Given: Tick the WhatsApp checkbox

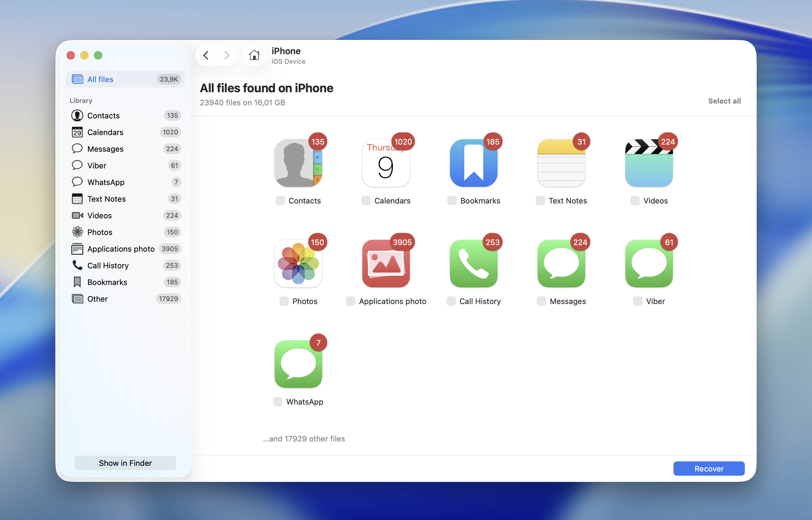Looking at the screenshot, I should click(278, 402).
